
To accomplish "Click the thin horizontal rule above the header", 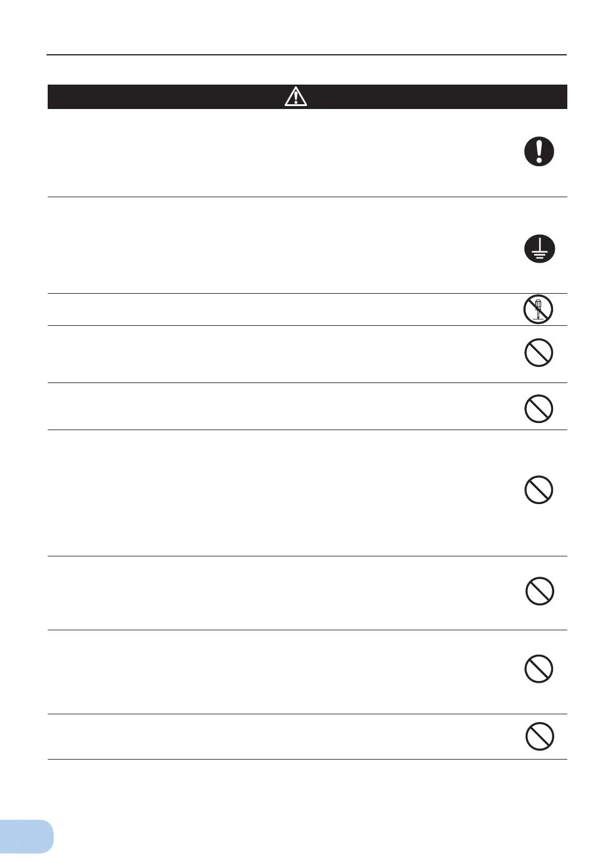I will (306, 55).
